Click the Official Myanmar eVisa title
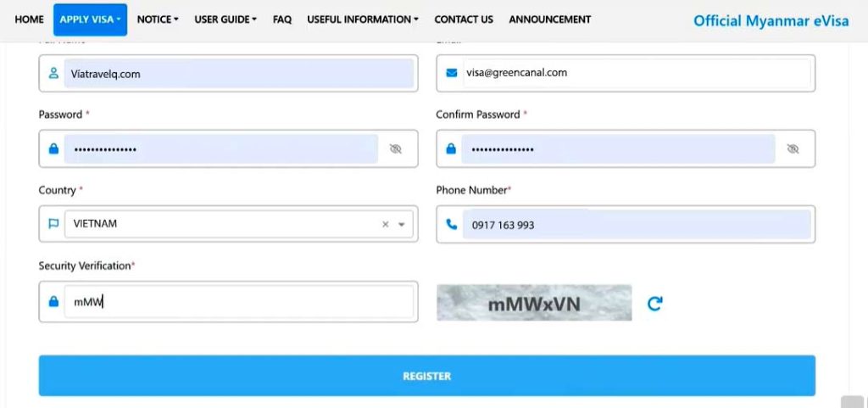The height and width of the screenshot is (408, 868). click(x=771, y=20)
